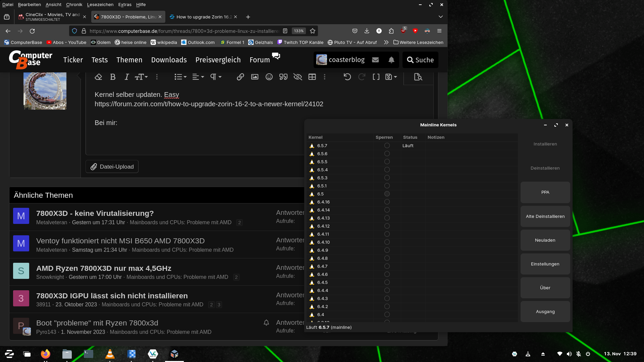Click the Bold formatting icon
644x362 pixels.
point(113,77)
